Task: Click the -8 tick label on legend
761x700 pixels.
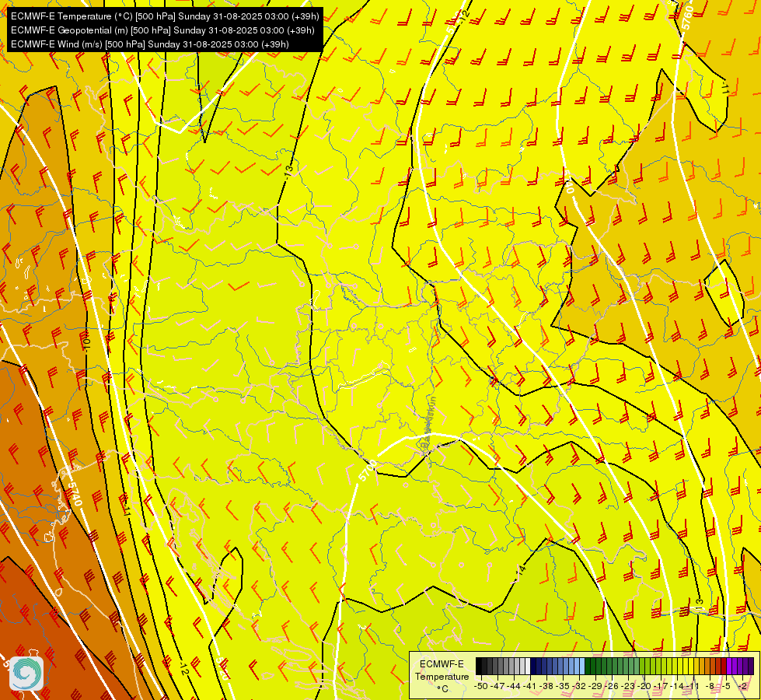Action: tap(710, 687)
